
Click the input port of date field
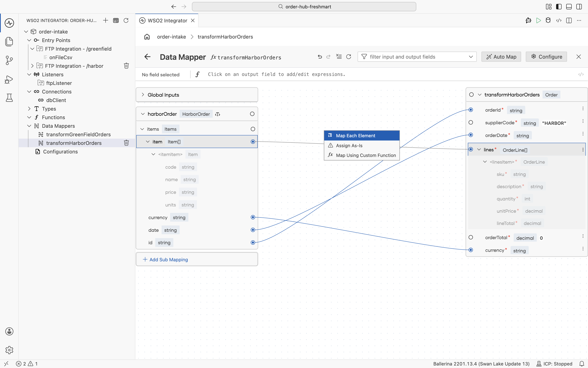[x=253, y=230]
